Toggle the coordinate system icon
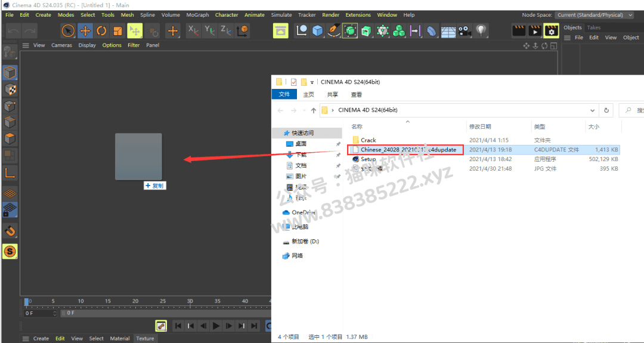The image size is (644, 343). [242, 30]
